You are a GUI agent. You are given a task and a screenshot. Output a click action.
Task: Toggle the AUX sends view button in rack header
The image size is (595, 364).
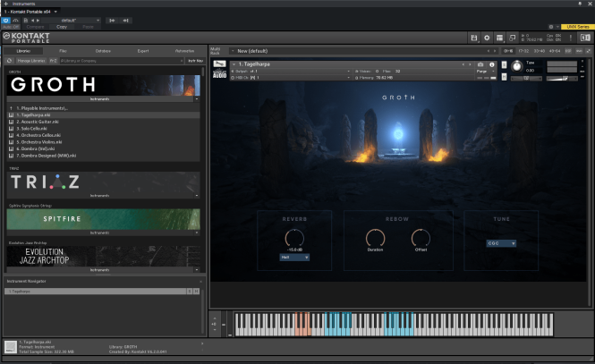[579, 51]
